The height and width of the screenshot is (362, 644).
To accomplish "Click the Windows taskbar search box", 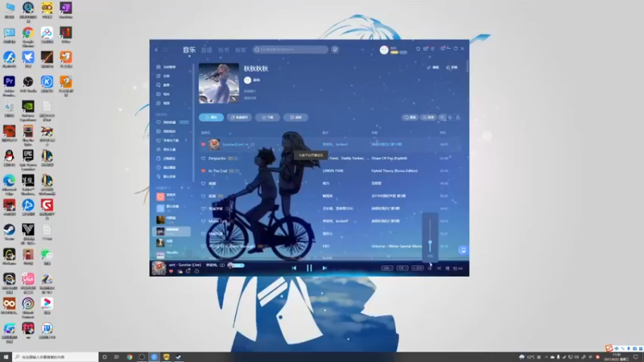I will click(56, 357).
